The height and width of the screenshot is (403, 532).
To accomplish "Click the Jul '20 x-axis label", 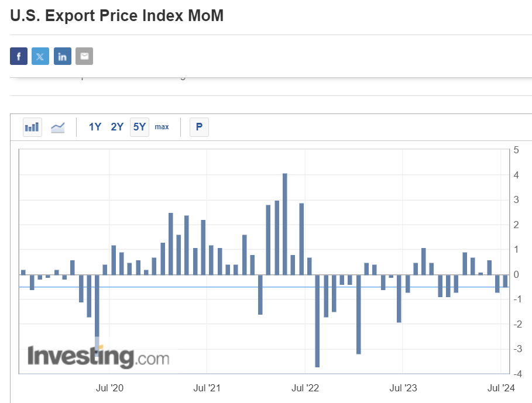I will (109, 387).
